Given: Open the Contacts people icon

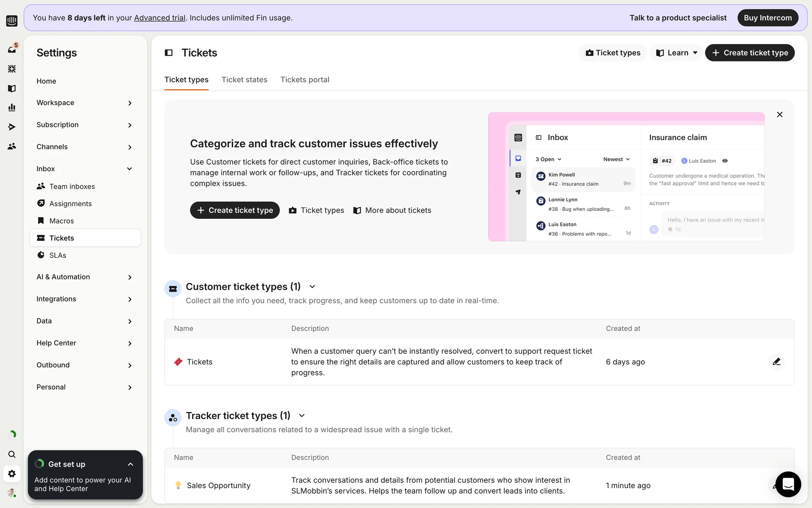Looking at the screenshot, I should tap(12, 146).
